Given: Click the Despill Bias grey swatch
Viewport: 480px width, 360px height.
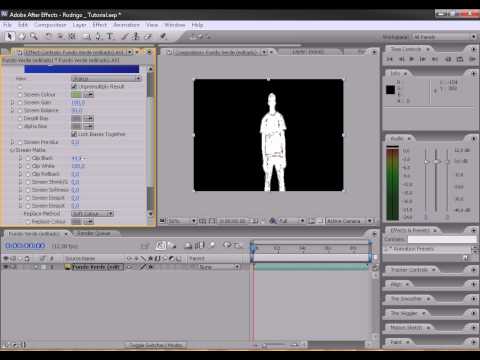Looking at the screenshot, I should tap(76, 118).
